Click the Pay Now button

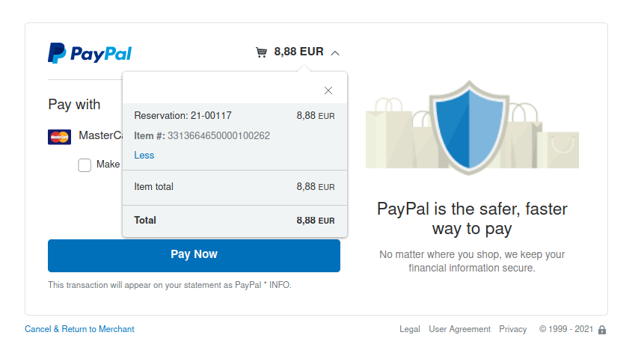[x=194, y=256]
